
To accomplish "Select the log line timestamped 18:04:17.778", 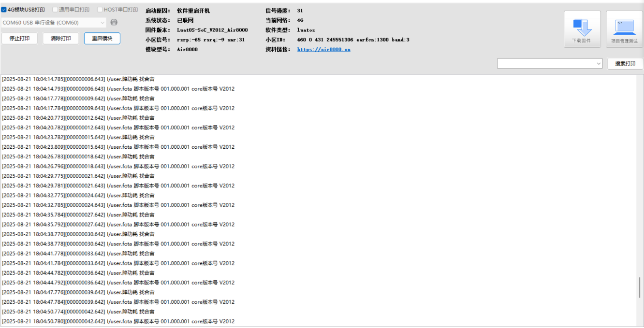I will coord(78,99).
